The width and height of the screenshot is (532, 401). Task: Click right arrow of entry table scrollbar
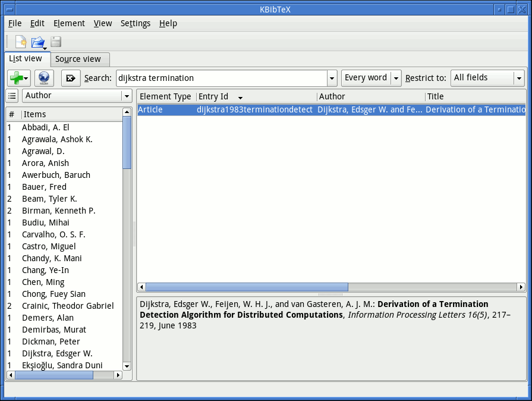click(521, 287)
